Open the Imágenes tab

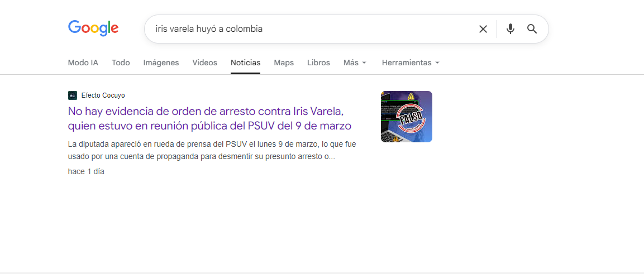[161, 63]
